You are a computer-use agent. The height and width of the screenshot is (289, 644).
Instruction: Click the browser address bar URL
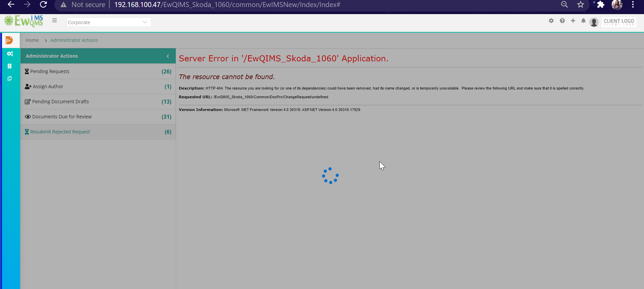227,5
